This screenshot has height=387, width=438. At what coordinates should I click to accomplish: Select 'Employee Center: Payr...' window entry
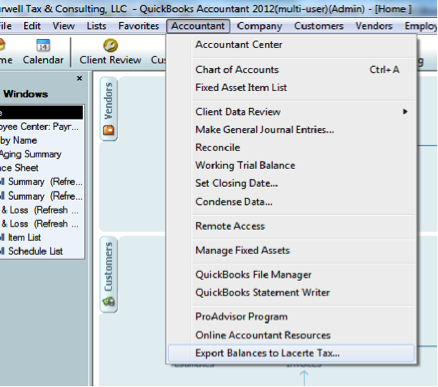coord(41,127)
